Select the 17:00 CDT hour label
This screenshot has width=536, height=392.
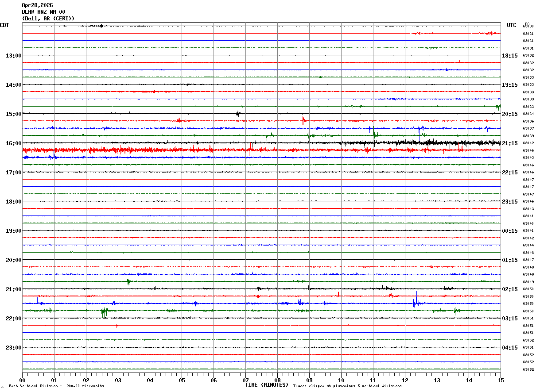coord(14,173)
